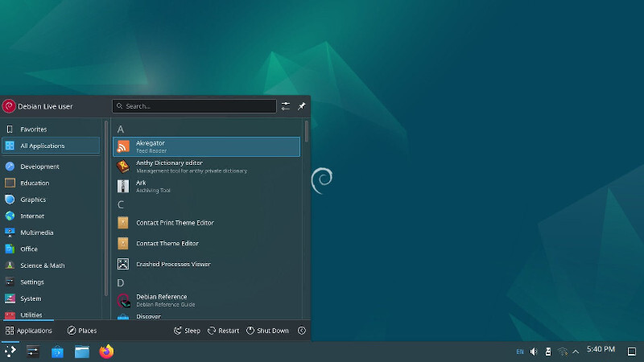Click the categories sidebar scrollbar
This screenshot has height=362, width=644.
tap(106, 208)
